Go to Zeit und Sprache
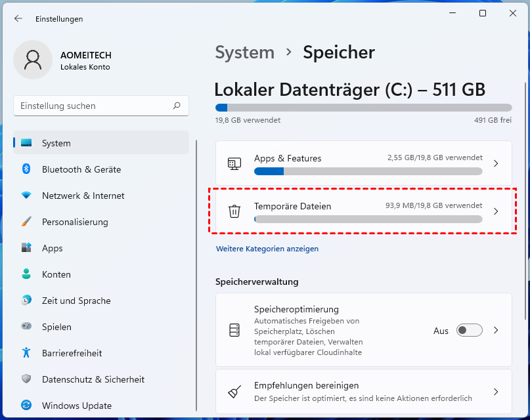This screenshot has width=530, height=420. 76,301
